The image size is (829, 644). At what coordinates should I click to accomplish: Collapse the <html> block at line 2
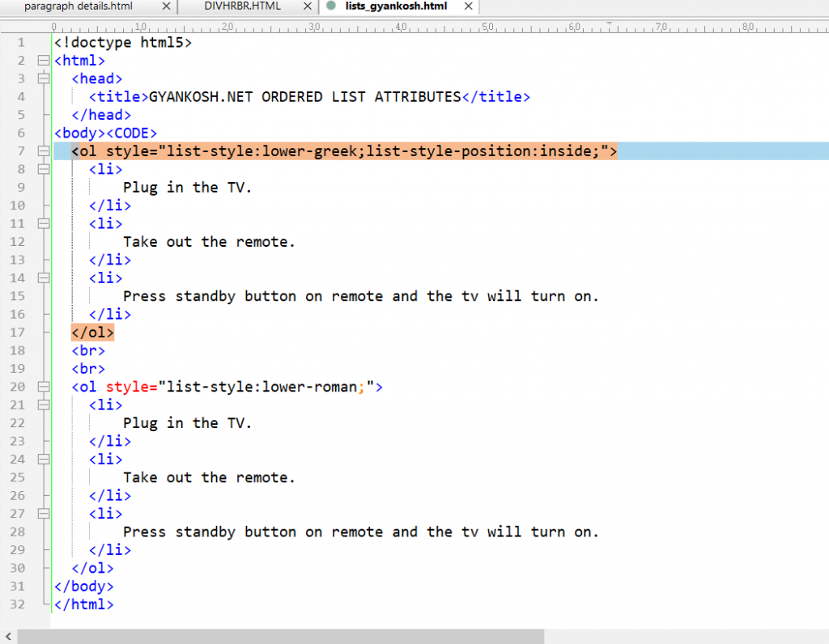click(44, 60)
